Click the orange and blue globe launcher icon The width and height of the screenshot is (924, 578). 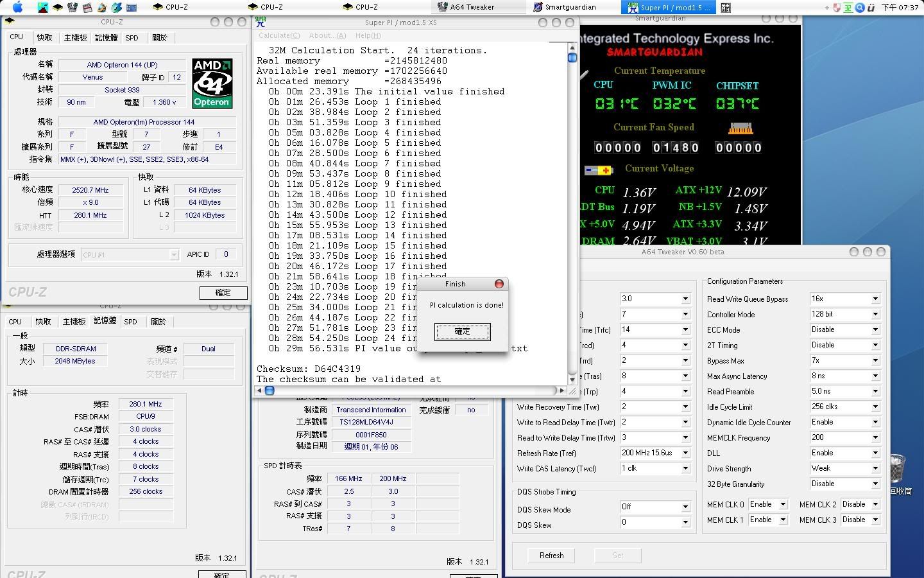click(x=102, y=8)
